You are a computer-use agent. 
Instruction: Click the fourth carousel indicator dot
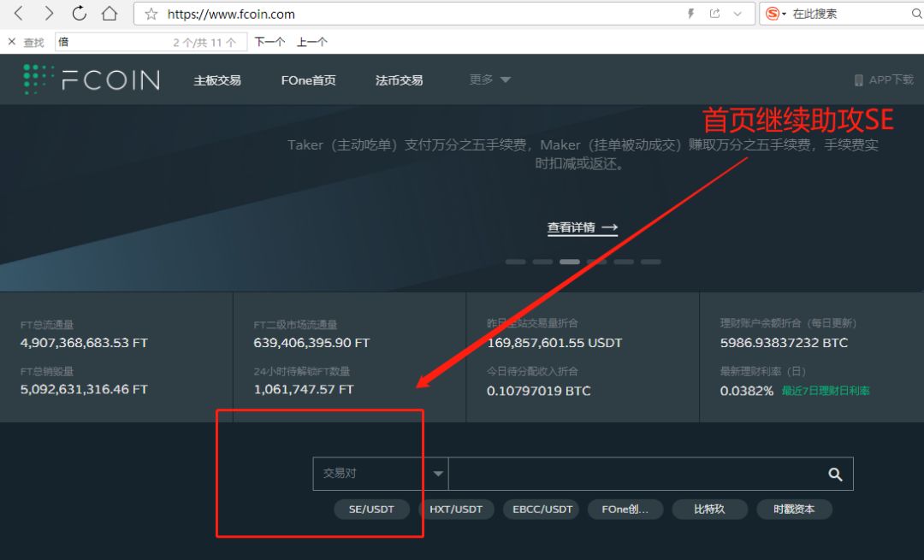pyautogui.click(x=596, y=262)
